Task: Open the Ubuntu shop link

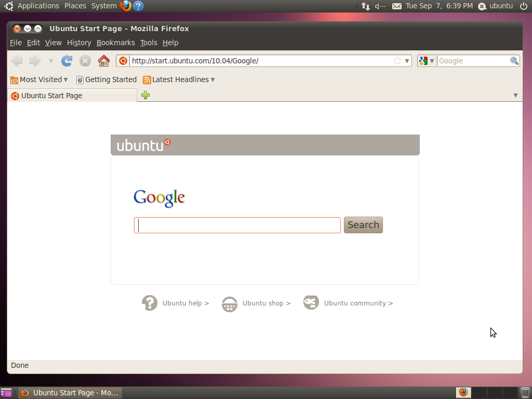Action: (267, 303)
